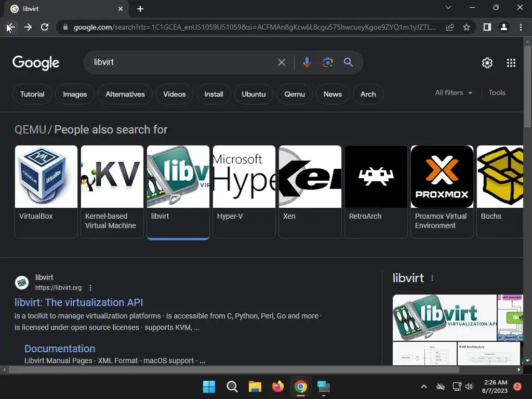Focus the Google search box

tap(183, 62)
